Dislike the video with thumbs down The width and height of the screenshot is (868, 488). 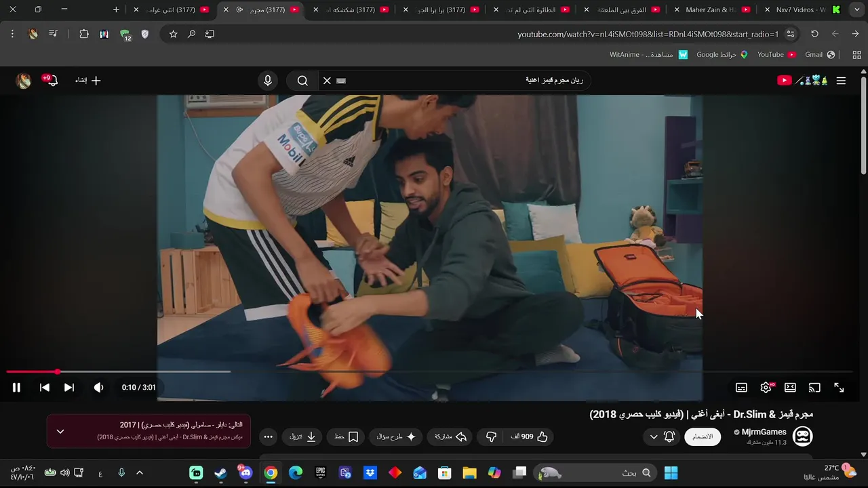point(492,437)
